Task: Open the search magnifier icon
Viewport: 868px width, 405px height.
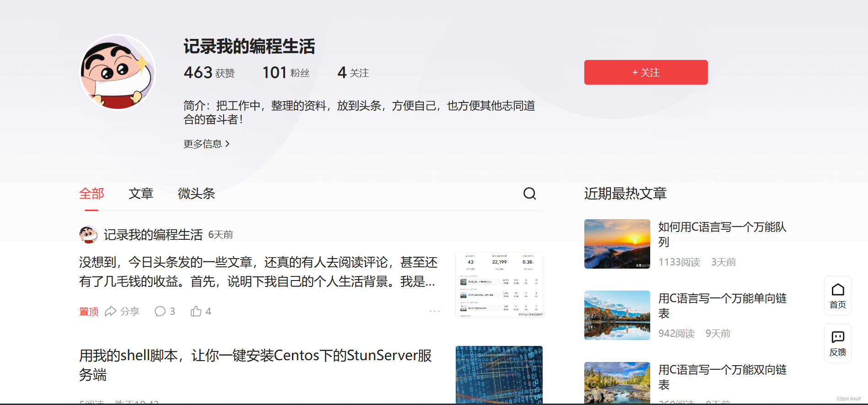Action: coord(529,194)
